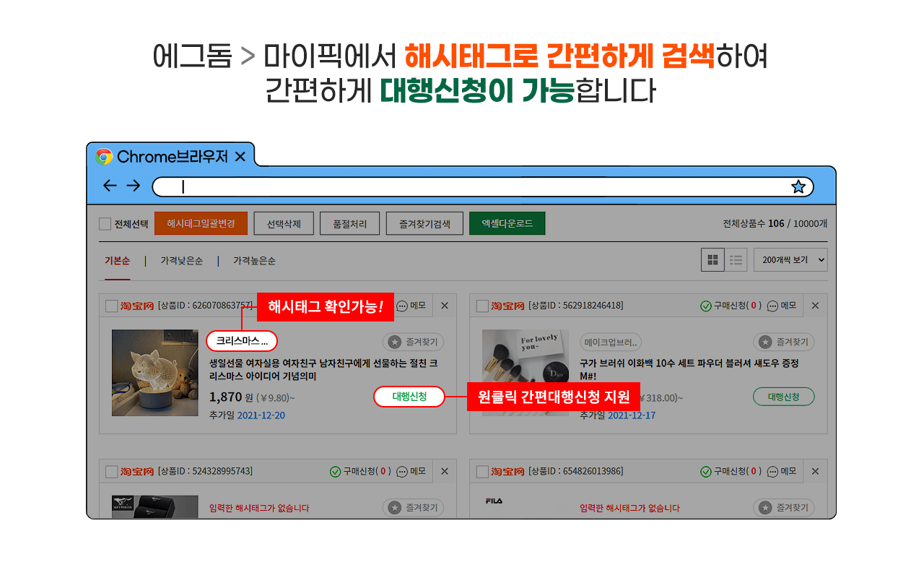The image size is (924, 578).
Task: Click the date 2021-12-17
Action: [x=632, y=415]
